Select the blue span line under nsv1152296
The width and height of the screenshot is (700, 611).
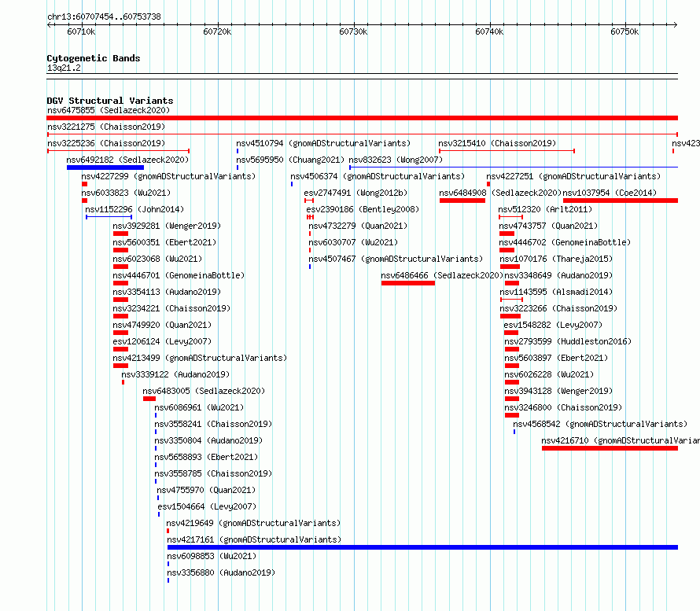pyautogui.click(x=109, y=217)
